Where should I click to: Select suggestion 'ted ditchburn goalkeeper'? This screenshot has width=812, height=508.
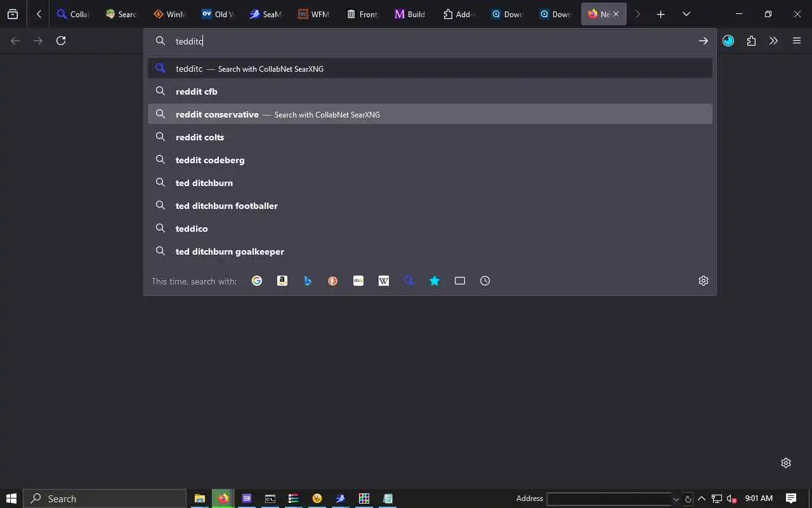(x=430, y=251)
